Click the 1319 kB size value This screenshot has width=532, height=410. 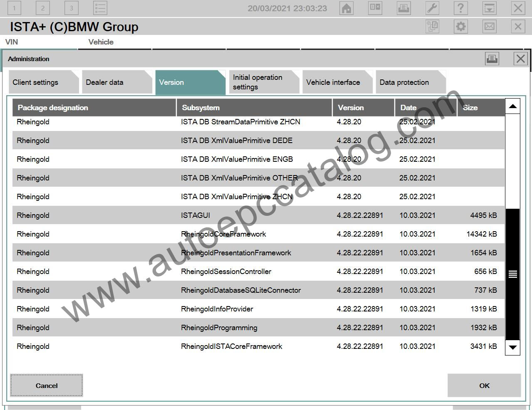coord(484,309)
